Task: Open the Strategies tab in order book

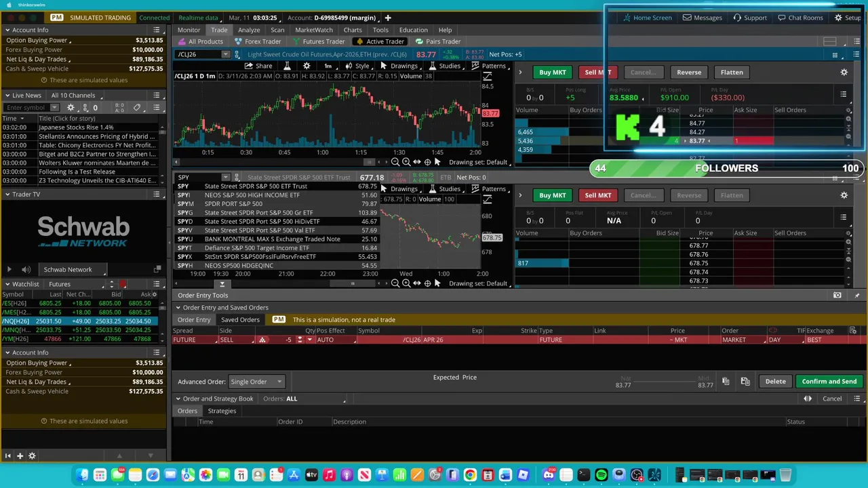Action: click(222, 411)
